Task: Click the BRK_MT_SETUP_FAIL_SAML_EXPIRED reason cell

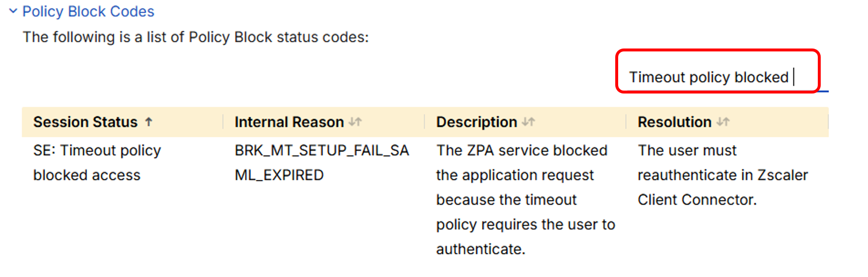Action: [322, 162]
